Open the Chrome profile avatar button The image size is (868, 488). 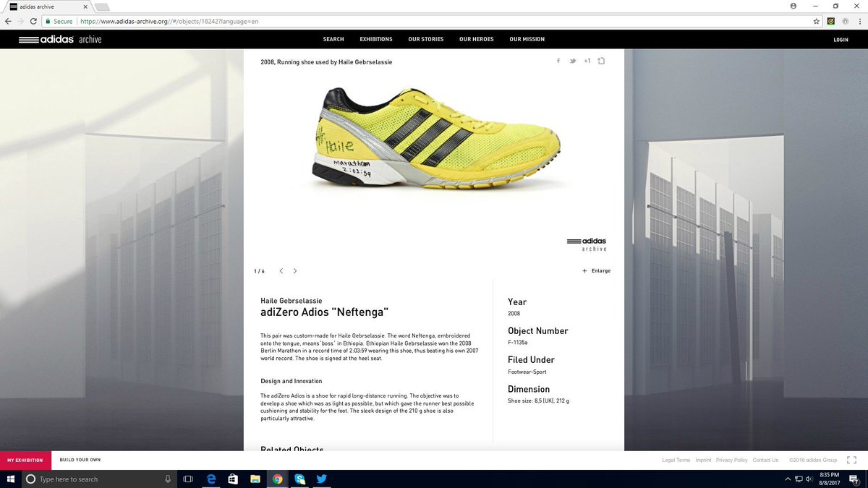(x=793, y=5)
